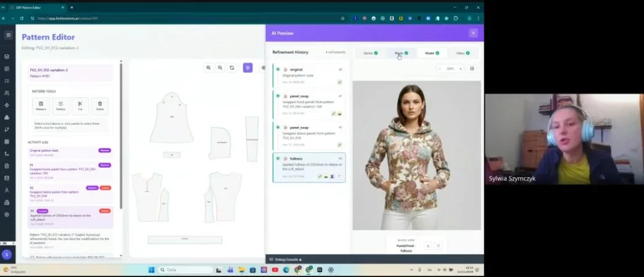Select the Delete trash tool

100,106
